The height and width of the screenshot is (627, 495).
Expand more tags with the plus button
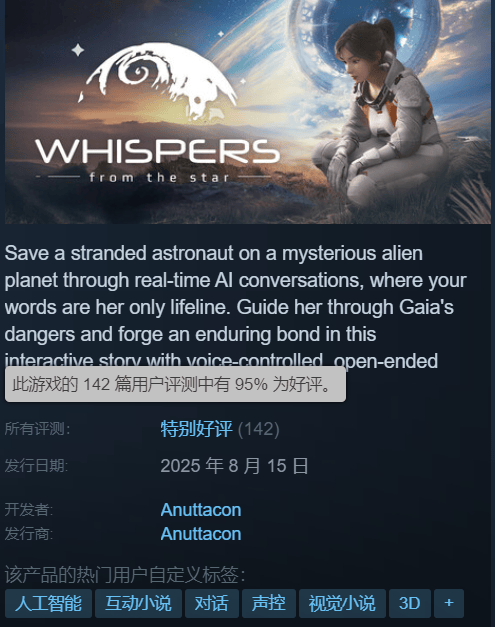[449, 603]
